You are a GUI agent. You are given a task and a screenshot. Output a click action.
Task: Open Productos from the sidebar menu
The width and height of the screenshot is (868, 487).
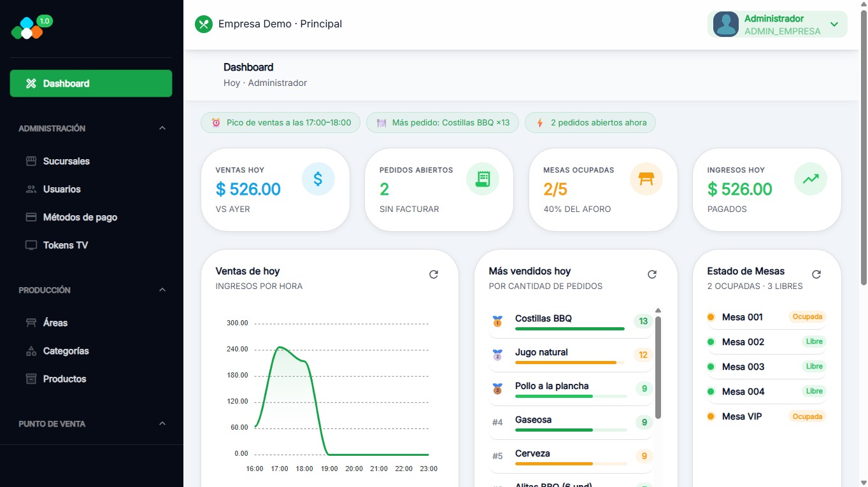tap(66, 378)
